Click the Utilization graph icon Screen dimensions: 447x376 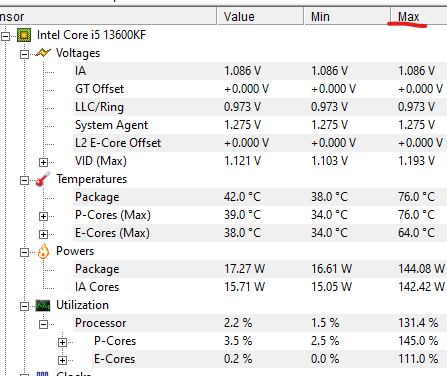[x=43, y=305]
